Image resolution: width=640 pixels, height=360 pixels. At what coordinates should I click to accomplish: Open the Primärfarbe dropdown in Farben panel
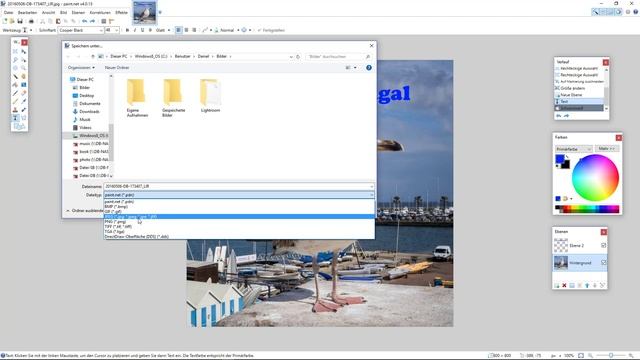(x=573, y=149)
